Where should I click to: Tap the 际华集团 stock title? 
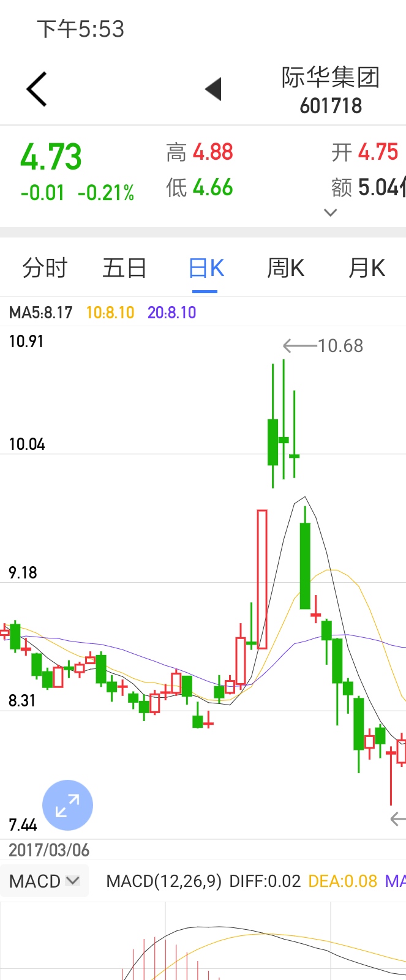tap(331, 78)
